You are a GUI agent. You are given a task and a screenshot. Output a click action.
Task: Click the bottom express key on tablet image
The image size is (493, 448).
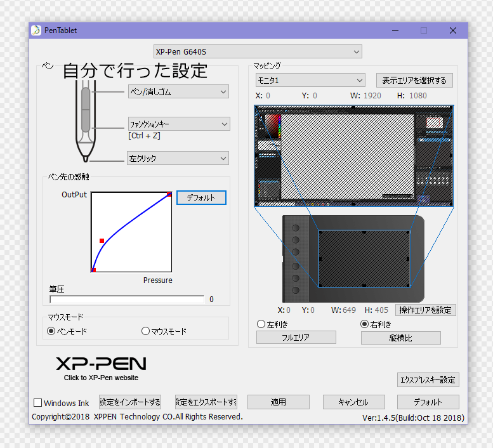click(x=296, y=289)
